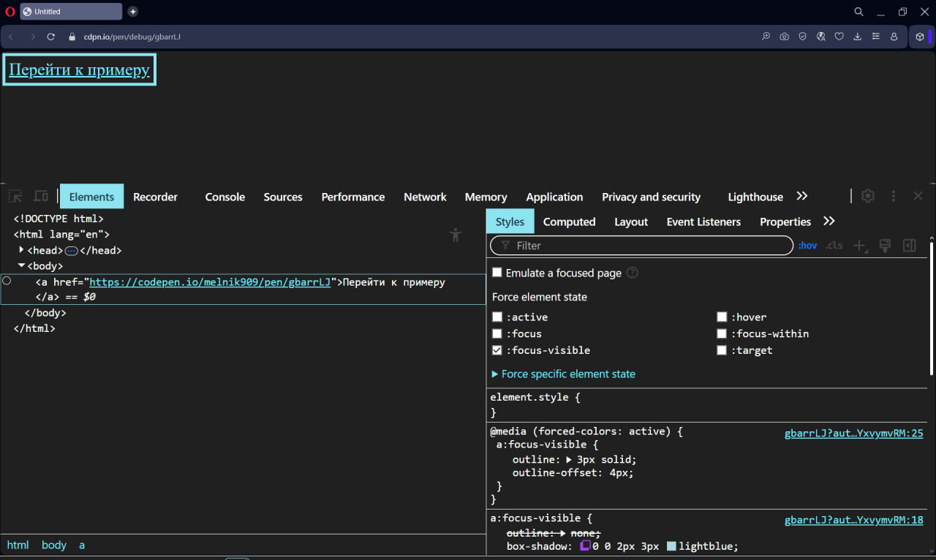Enable the :hover state checkbox

tap(722, 317)
